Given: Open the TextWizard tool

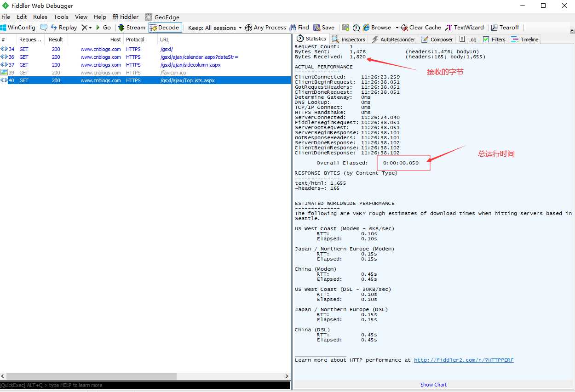Looking at the screenshot, I should click(x=465, y=28).
